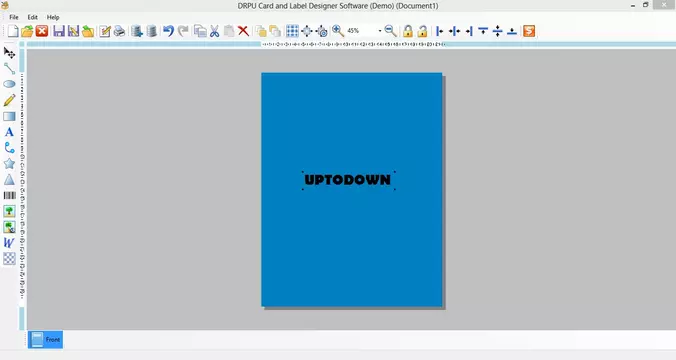Switch to the Front side tab
676x360 pixels.
click(45, 339)
